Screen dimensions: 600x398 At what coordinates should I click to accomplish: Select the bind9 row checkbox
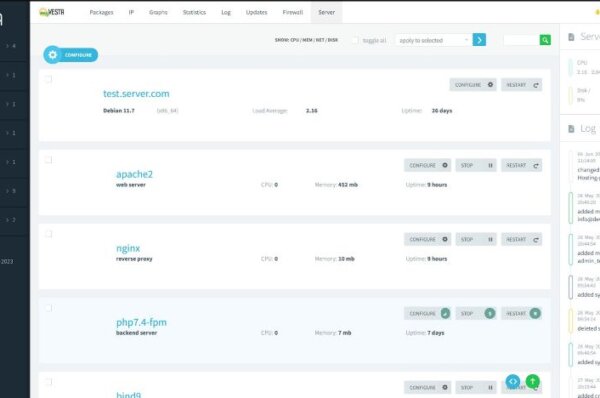tap(48, 382)
